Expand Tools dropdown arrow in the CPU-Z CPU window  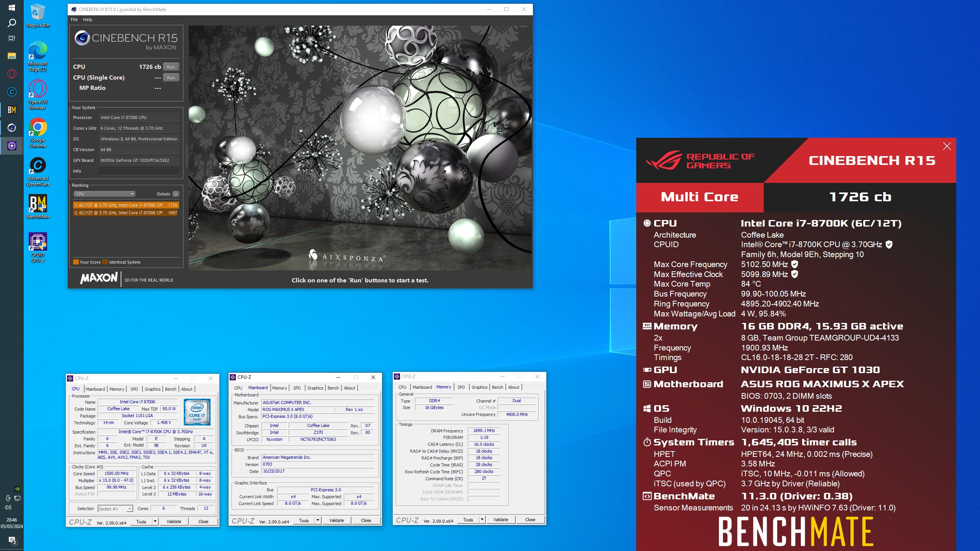click(x=155, y=522)
